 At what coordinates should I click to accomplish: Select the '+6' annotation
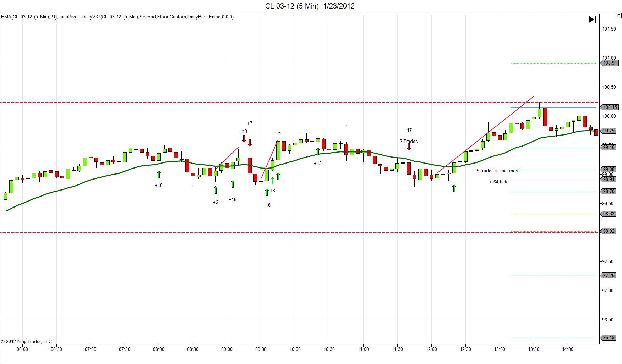278,133
